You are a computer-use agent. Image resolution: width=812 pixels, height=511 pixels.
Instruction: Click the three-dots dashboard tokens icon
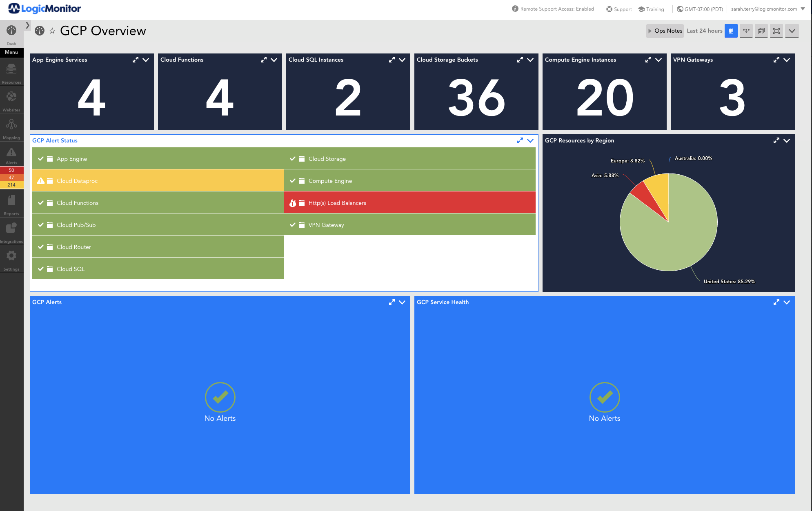[x=746, y=31]
